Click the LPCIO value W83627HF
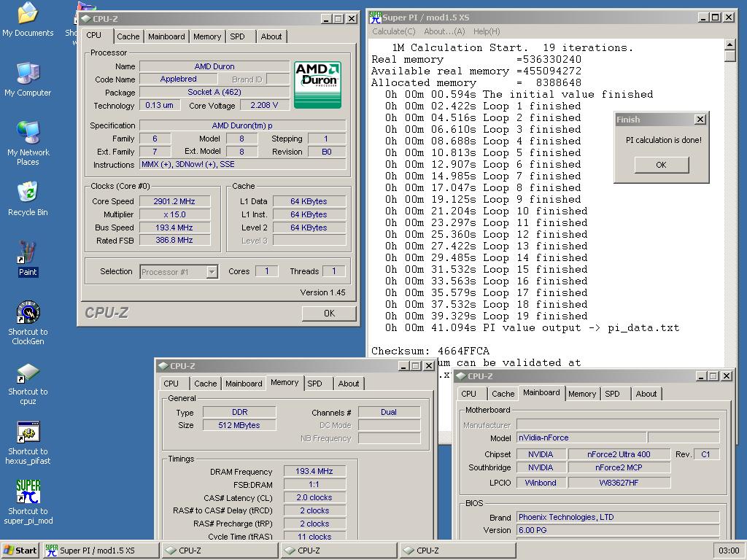The width and height of the screenshot is (747, 560). [x=619, y=483]
